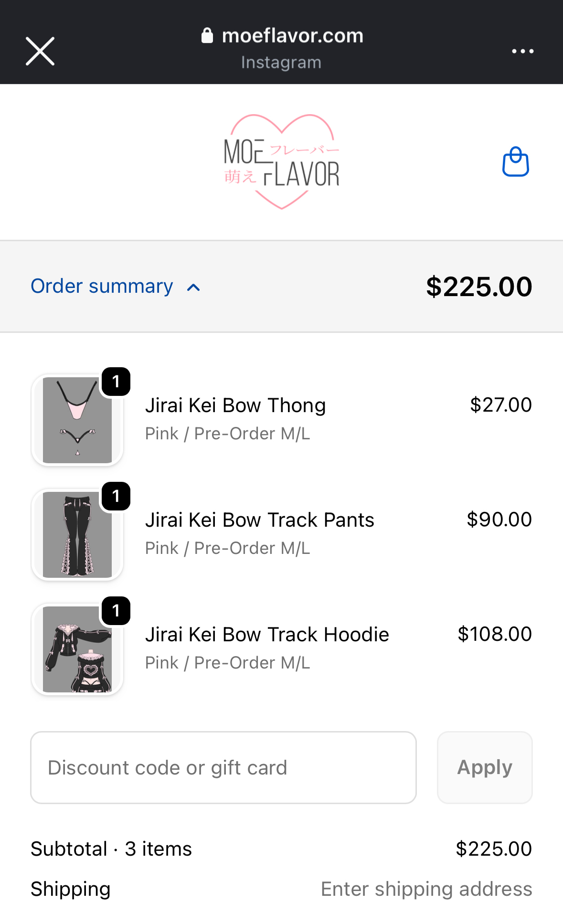
Task: Tap the Jirai Kei Bow Thong thumbnail
Action: point(77,420)
